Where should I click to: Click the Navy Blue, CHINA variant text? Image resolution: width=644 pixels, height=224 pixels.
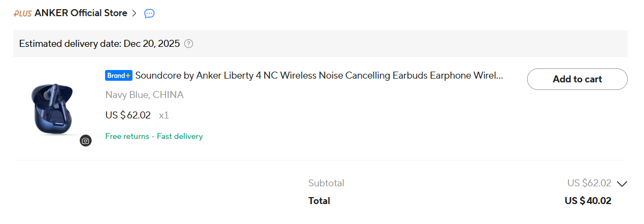click(144, 95)
